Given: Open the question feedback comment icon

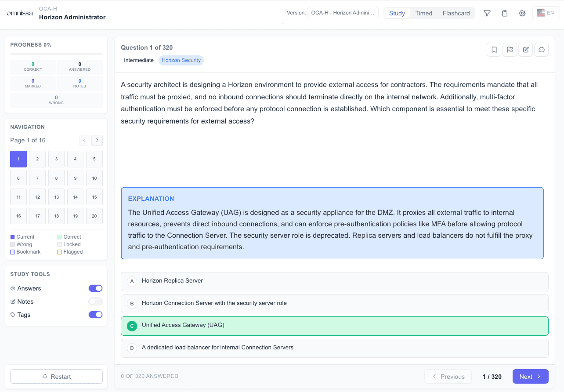Looking at the screenshot, I should 541,50.
